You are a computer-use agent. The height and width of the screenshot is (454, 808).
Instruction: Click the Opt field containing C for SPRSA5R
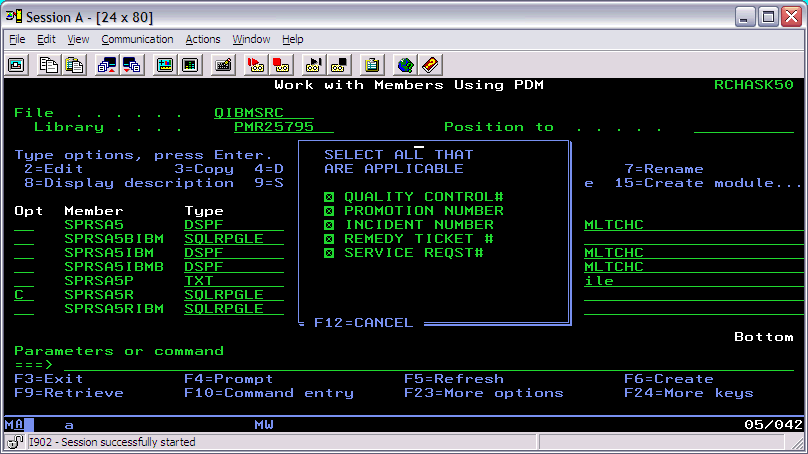24,295
